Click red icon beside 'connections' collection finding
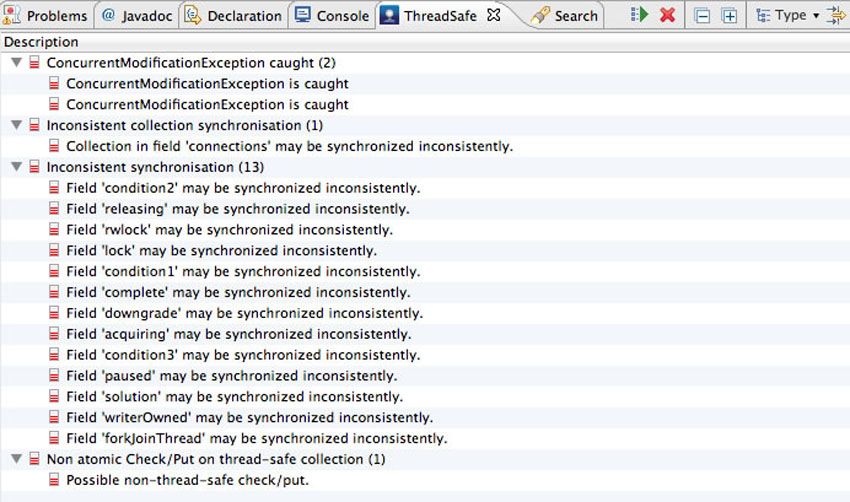 pos(54,146)
